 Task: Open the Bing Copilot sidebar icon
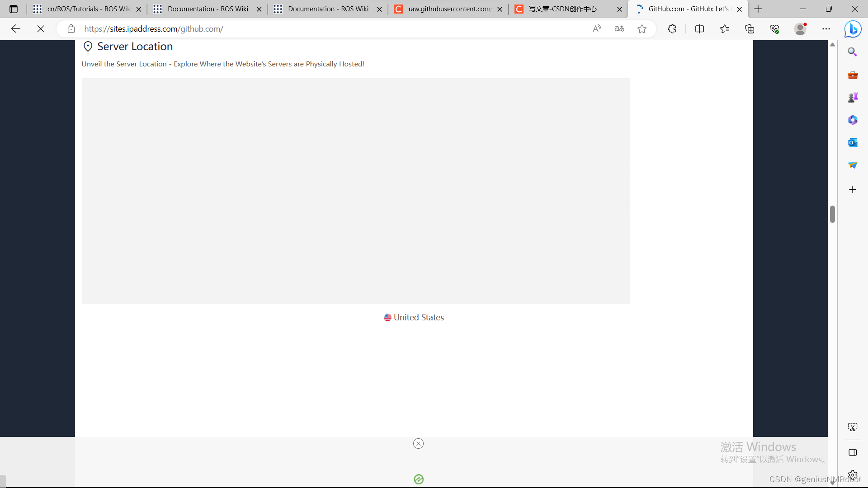pyautogui.click(x=853, y=29)
